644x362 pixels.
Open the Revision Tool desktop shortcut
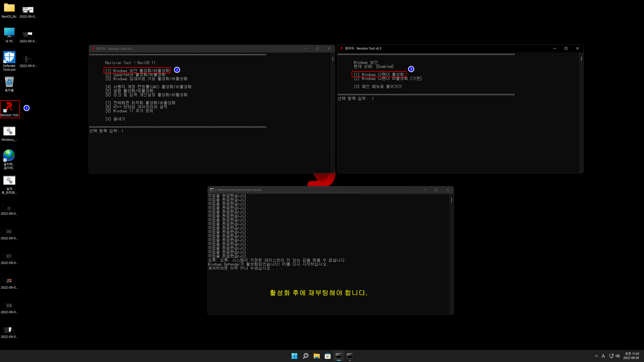(x=9, y=109)
